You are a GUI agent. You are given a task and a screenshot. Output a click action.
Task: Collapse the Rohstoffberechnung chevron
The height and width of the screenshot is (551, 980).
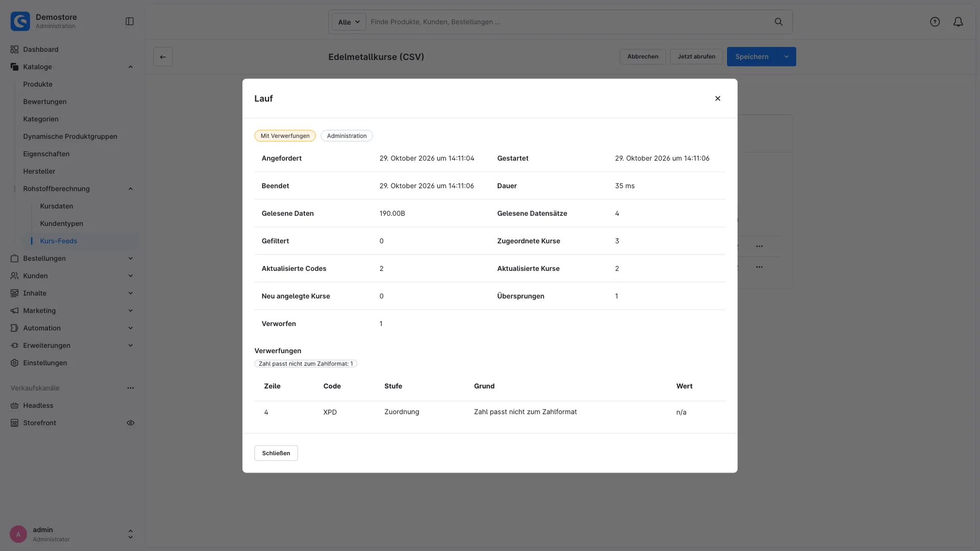tap(131, 189)
